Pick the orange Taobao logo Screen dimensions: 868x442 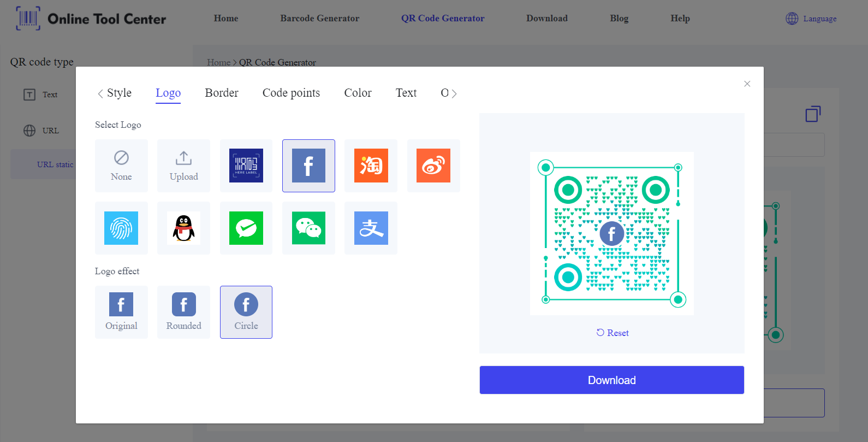[371, 166]
